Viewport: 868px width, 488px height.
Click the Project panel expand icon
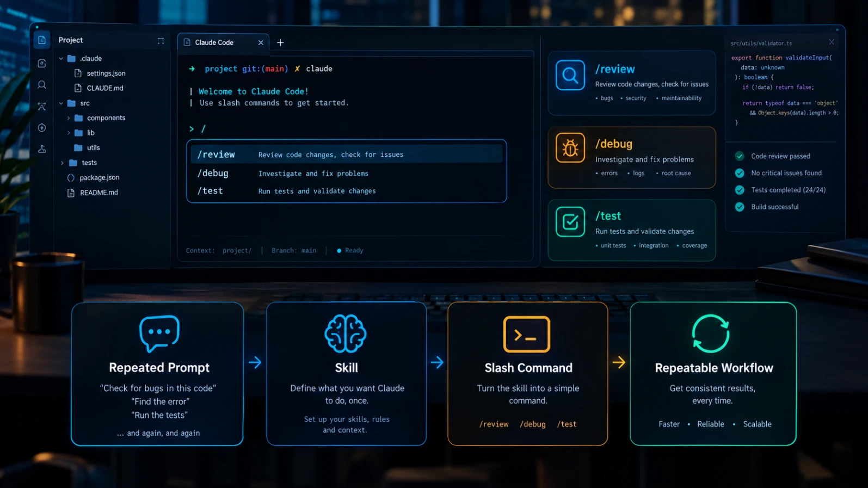[x=161, y=41]
